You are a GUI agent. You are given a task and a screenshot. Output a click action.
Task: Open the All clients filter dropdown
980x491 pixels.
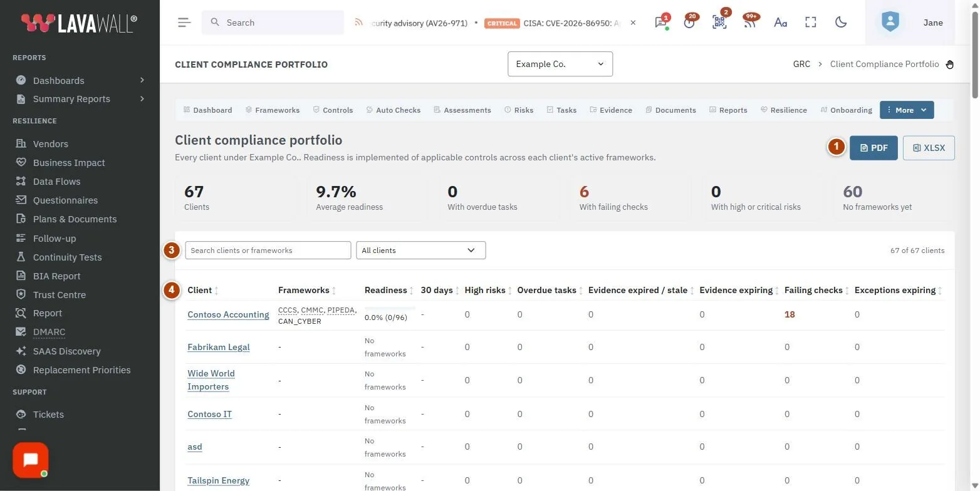pyautogui.click(x=420, y=250)
